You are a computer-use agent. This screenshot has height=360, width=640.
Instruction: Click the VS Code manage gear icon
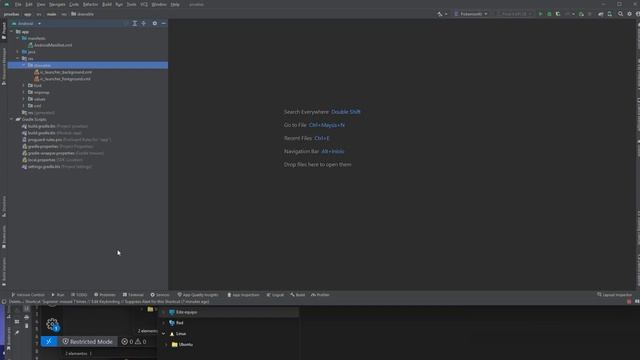(x=52, y=324)
